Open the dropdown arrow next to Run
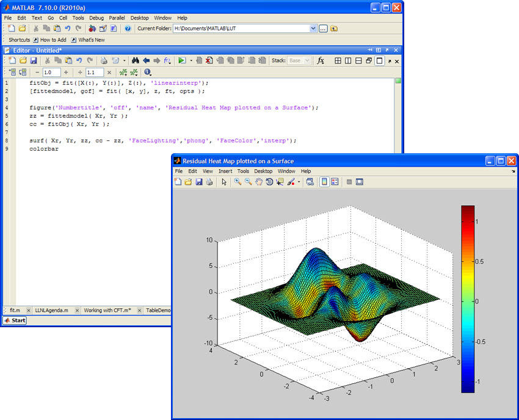This screenshot has height=420, width=519. pos(191,61)
